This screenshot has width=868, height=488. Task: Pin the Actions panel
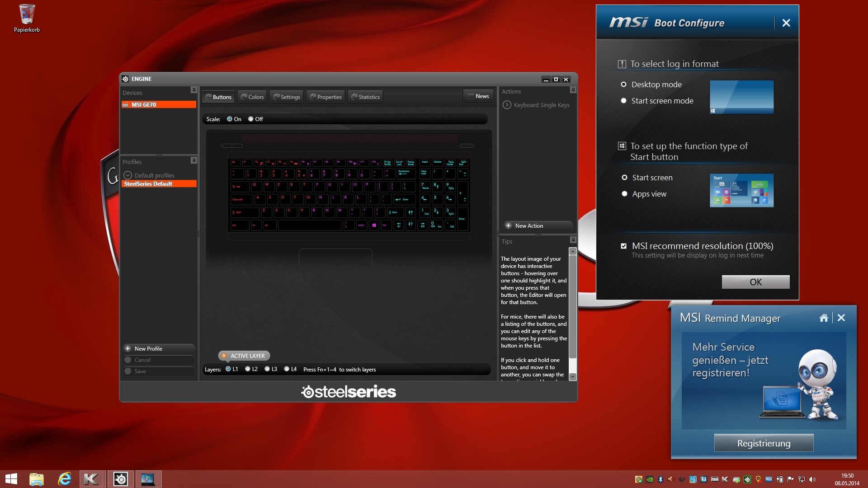[573, 90]
